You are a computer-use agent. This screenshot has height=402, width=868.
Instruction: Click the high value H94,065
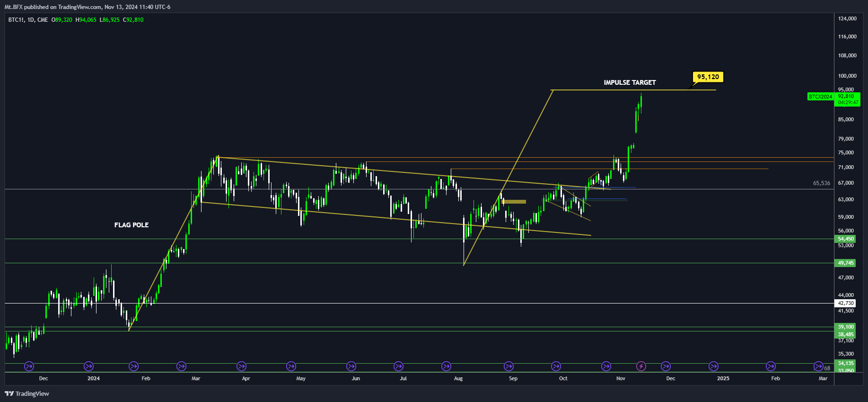click(x=86, y=20)
